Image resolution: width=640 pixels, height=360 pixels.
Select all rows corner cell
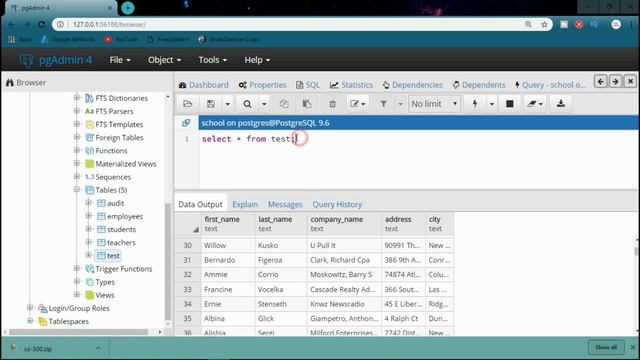188,224
